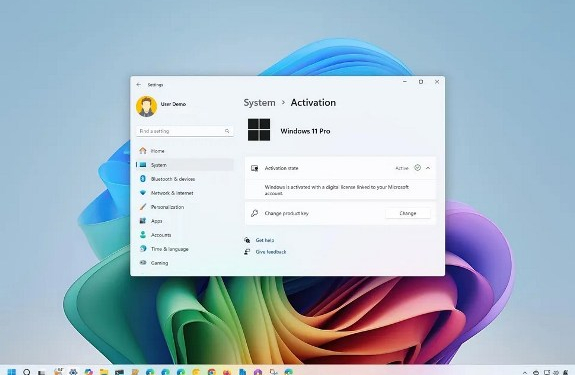Open Network & internet settings
Viewport: 575px width, 375px height.
click(185, 193)
